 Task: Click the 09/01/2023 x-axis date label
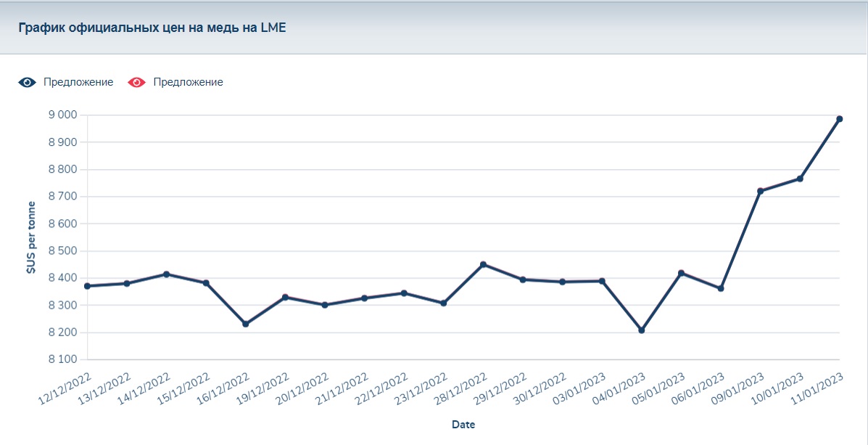click(x=738, y=388)
